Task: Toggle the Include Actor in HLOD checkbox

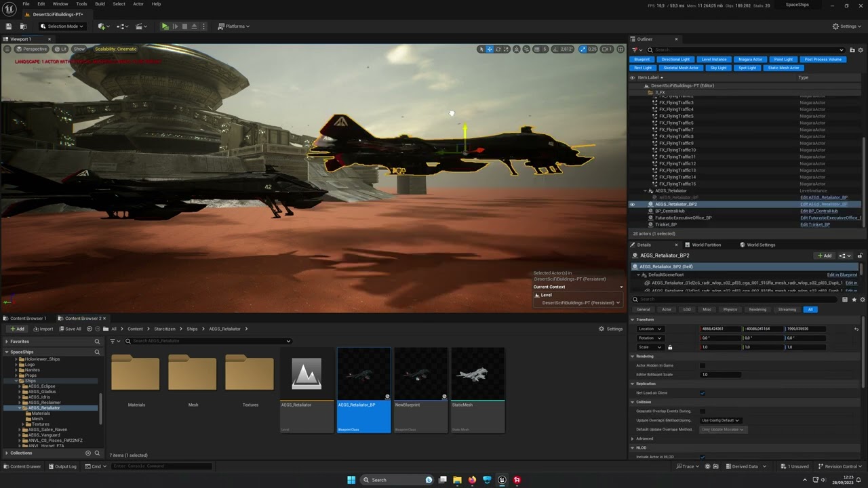Action: [x=703, y=457]
